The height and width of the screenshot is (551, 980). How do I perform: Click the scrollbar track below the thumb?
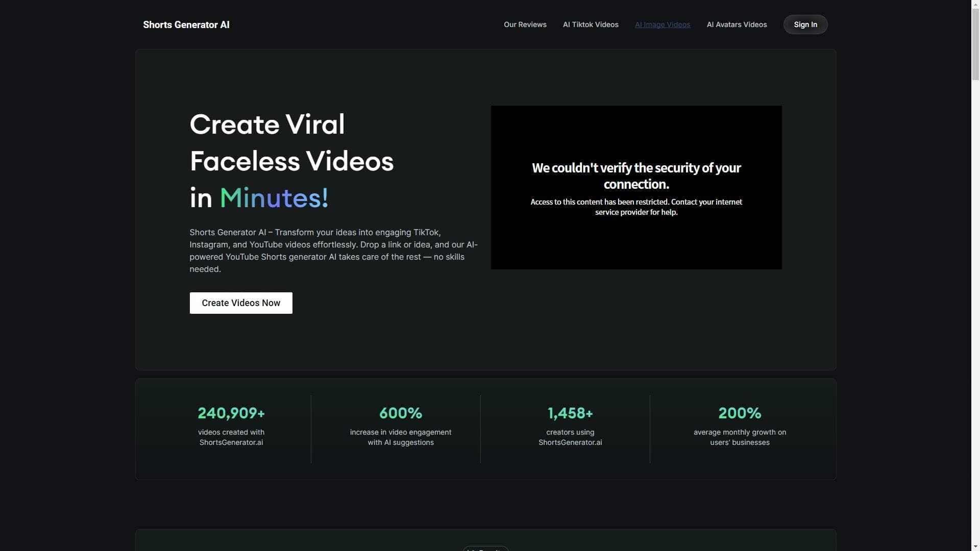tap(975, 306)
